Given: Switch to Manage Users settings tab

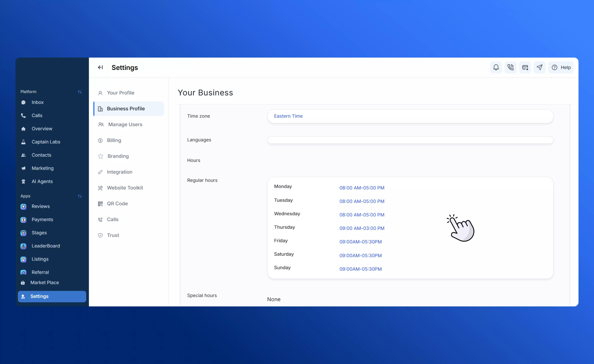Looking at the screenshot, I should 125,124.
